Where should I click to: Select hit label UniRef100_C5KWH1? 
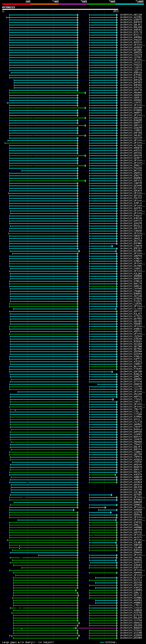click(x=131, y=291)
